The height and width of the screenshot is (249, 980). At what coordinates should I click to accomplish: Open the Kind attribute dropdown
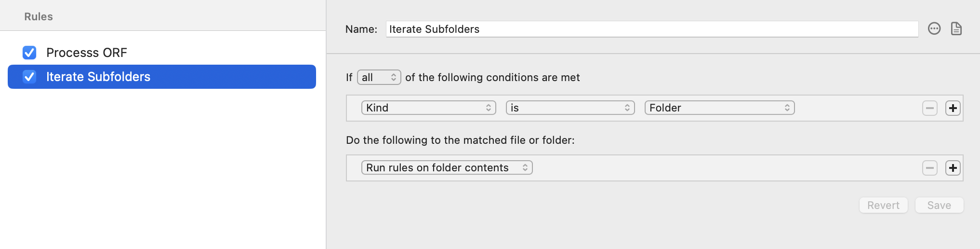(x=428, y=108)
